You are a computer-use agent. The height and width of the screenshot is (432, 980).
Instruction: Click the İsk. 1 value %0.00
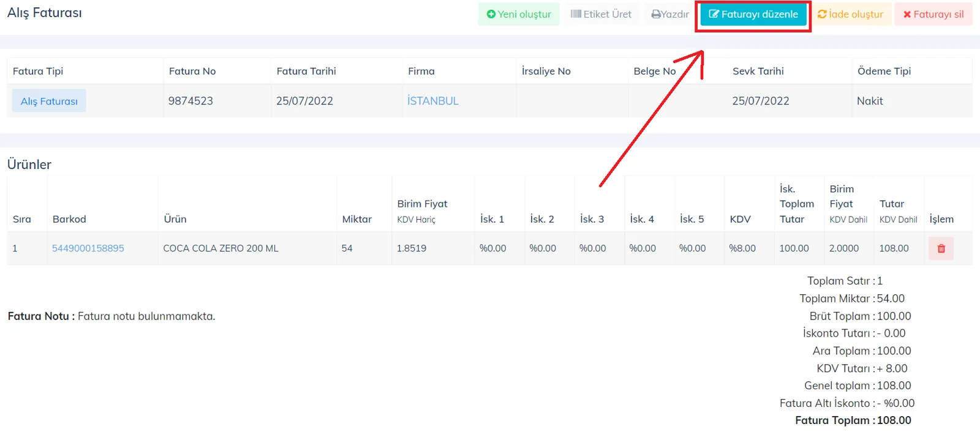[493, 248]
